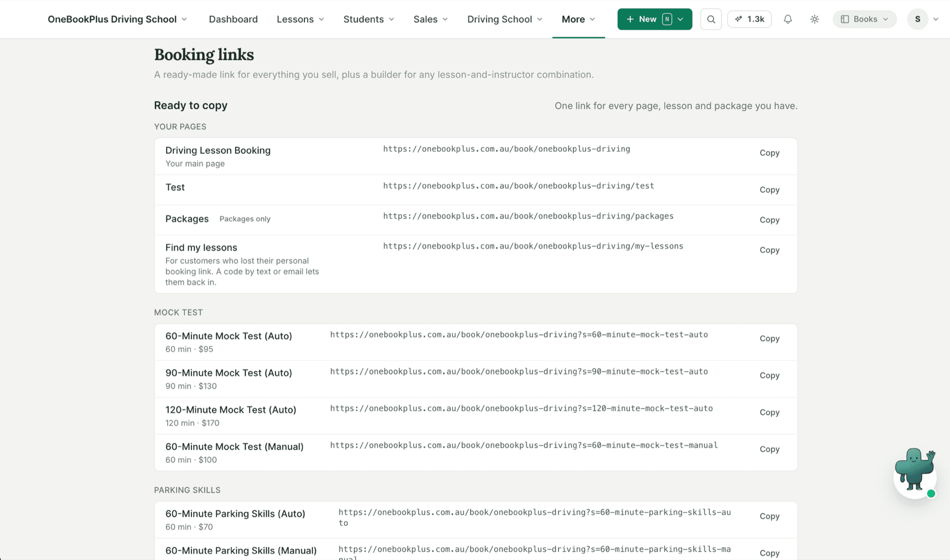Open the mascot chat helper widget
The width and height of the screenshot is (950, 560).
[915, 472]
